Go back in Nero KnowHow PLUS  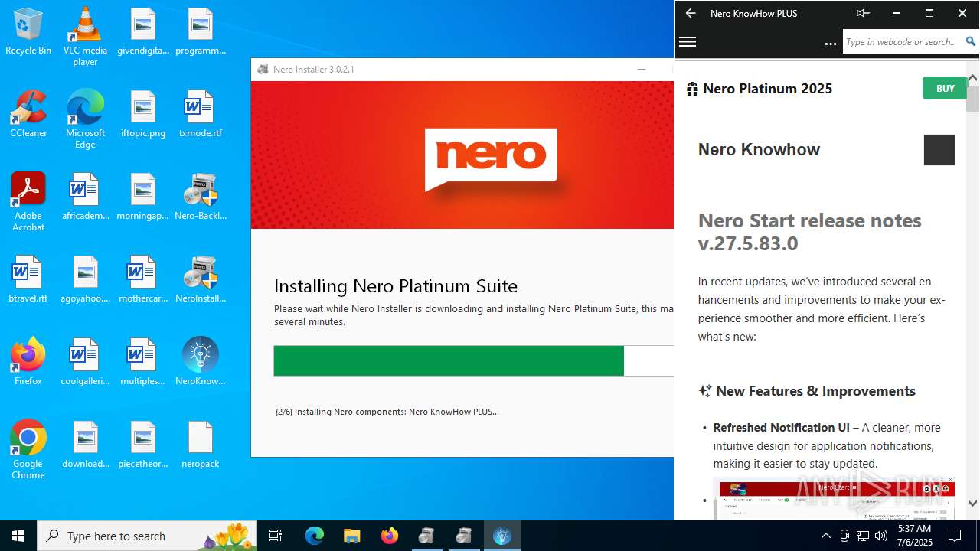[x=691, y=13]
